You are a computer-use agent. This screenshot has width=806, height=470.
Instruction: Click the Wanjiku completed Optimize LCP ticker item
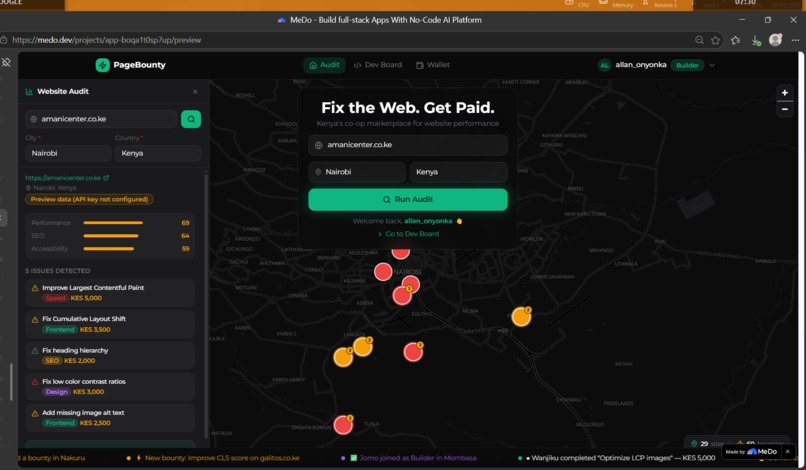(x=619, y=458)
